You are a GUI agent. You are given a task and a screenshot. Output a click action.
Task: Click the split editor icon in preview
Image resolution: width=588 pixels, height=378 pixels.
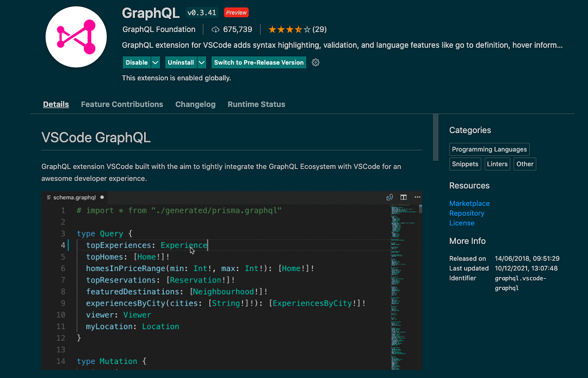tap(404, 197)
